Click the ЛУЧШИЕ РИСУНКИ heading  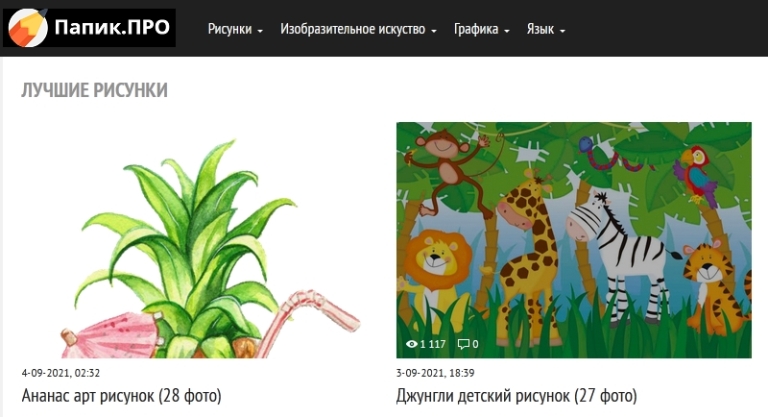coord(94,91)
